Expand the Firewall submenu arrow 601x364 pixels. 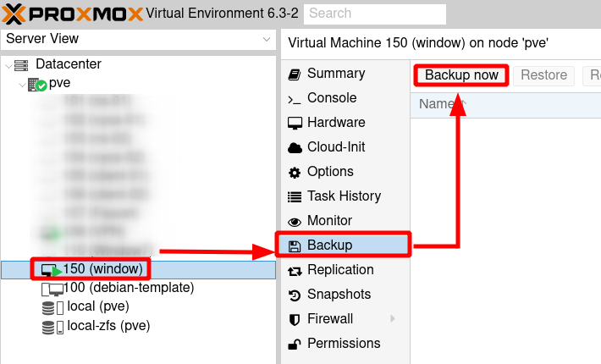pos(393,318)
